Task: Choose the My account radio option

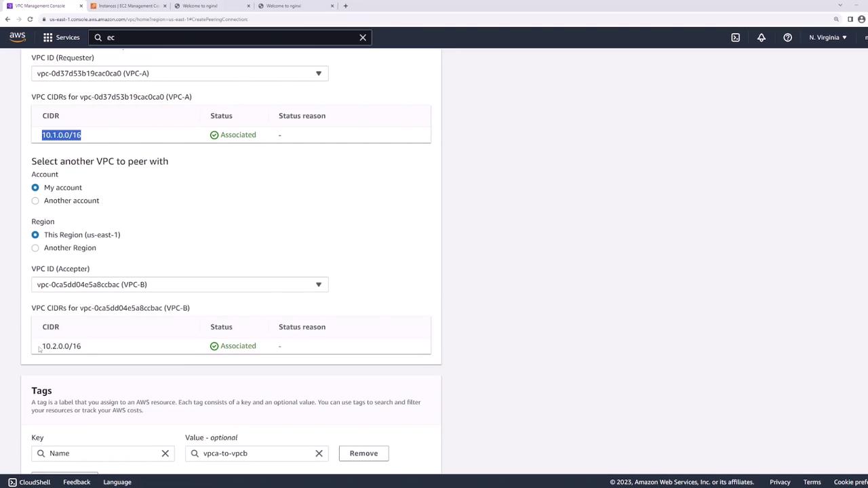Action: click(35, 188)
